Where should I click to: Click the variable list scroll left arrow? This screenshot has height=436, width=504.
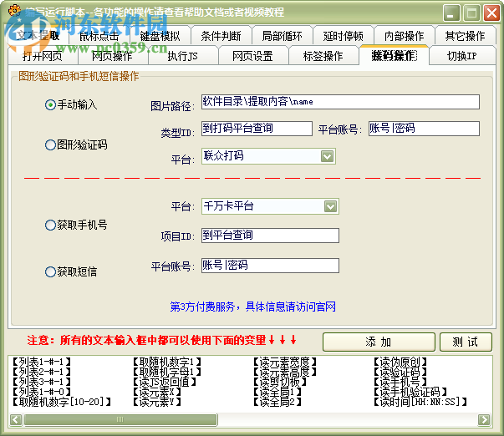point(16,419)
